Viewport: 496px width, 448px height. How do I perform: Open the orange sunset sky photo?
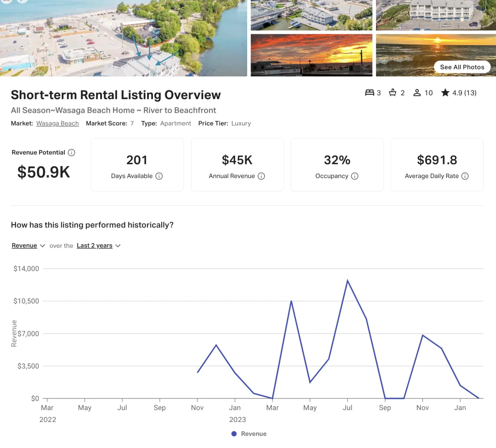[x=311, y=55]
